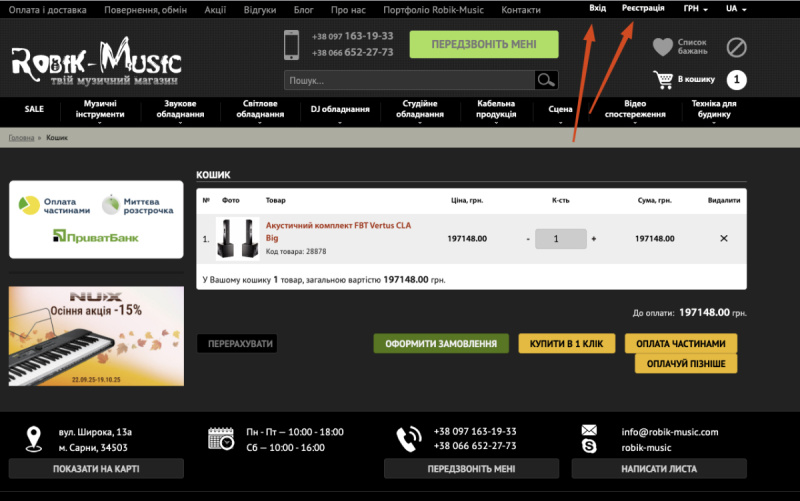
Task: Click the comparison circle-slash icon
Action: (x=736, y=47)
